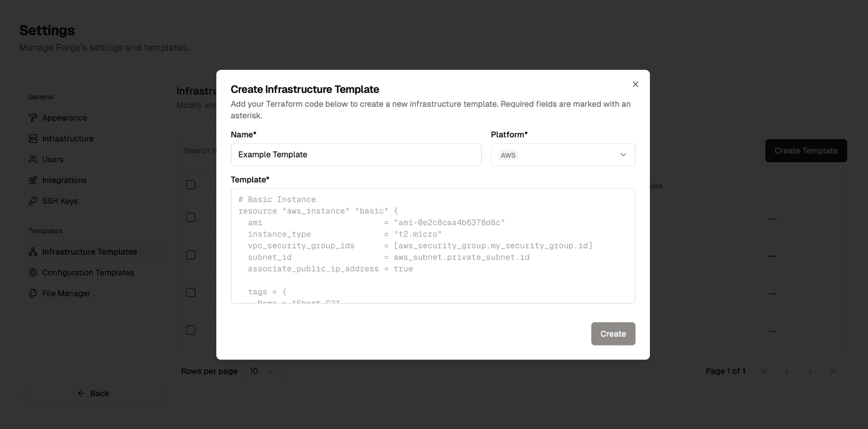The height and width of the screenshot is (429, 868).
Task: Open the fourth row's three-dot actions menu
Action: tap(772, 331)
